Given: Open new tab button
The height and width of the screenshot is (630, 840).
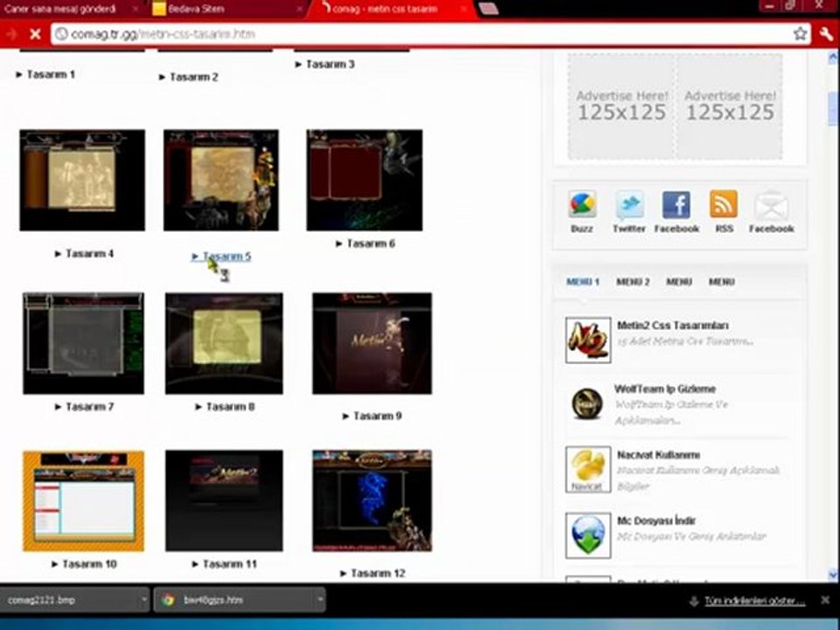Looking at the screenshot, I should point(488,9).
